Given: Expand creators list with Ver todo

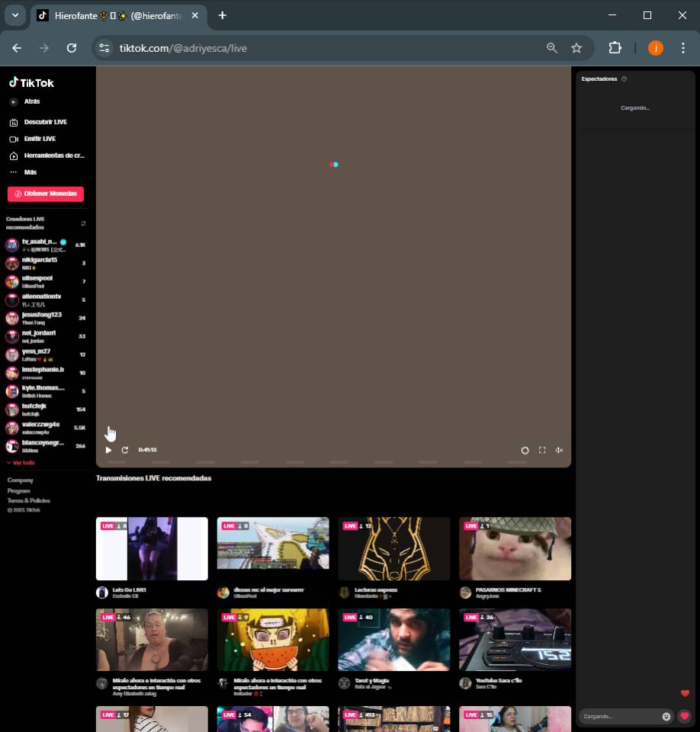Looking at the screenshot, I should [21, 463].
